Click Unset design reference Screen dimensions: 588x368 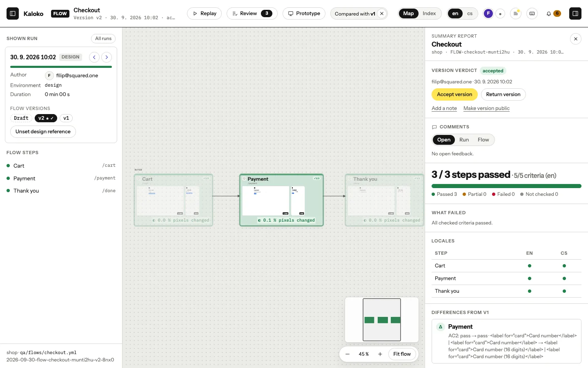click(x=43, y=132)
